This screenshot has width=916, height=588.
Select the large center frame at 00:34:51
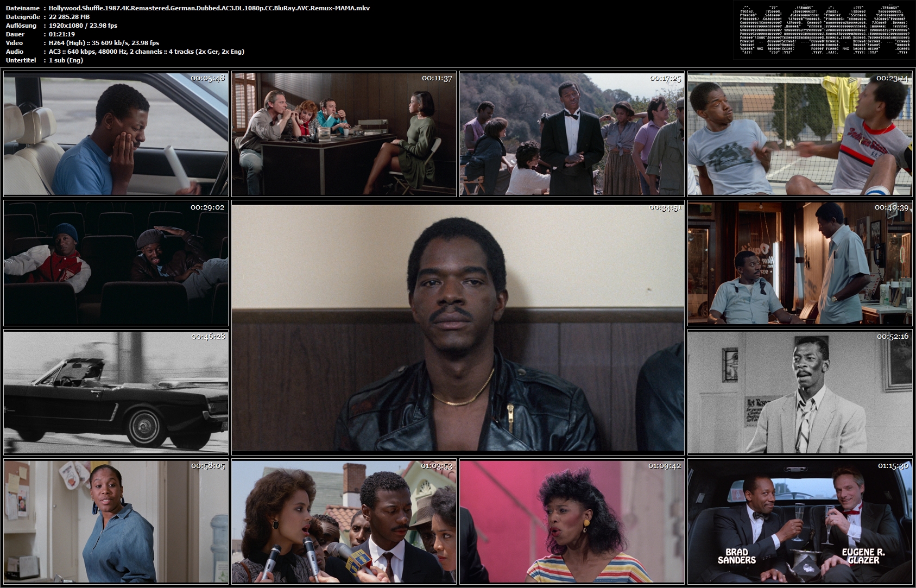point(458,327)
